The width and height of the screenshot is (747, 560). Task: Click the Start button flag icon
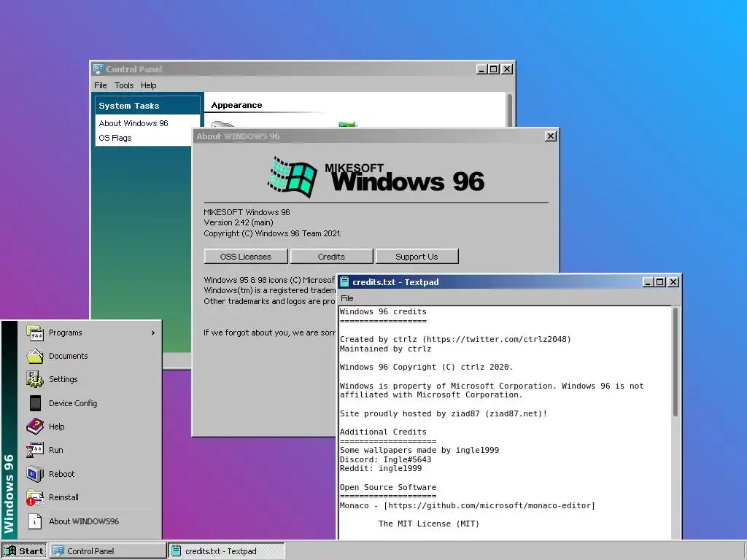point(9,551)
